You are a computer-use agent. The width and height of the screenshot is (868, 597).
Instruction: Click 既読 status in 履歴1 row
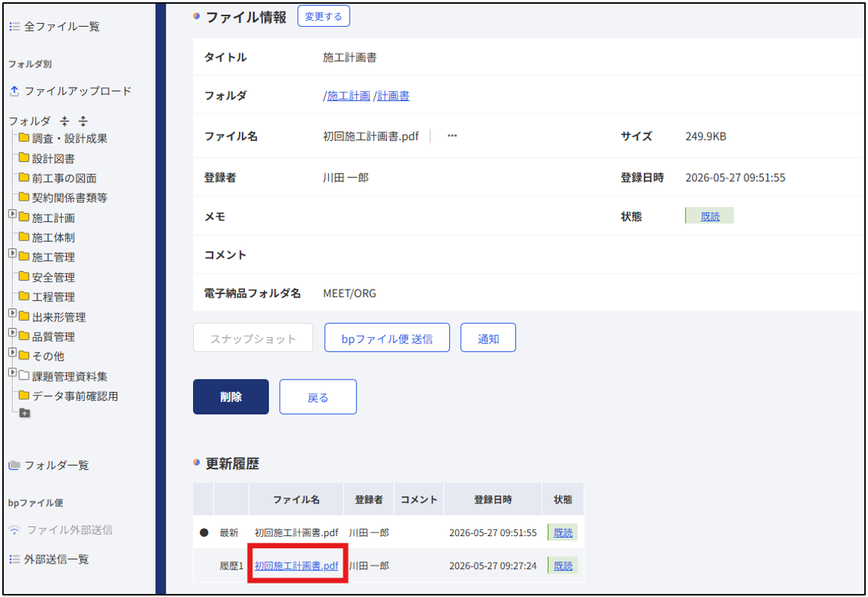pos(563,566)
